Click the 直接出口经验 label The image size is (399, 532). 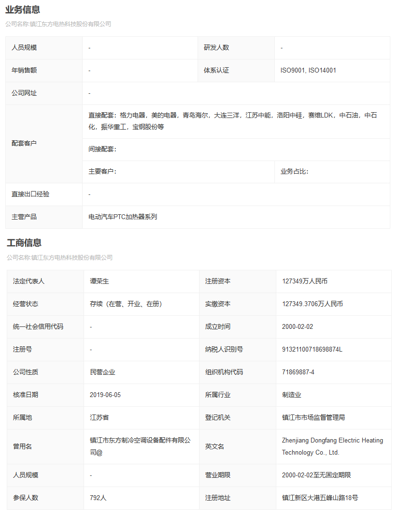pyautogui.click(x=30, y=194)
